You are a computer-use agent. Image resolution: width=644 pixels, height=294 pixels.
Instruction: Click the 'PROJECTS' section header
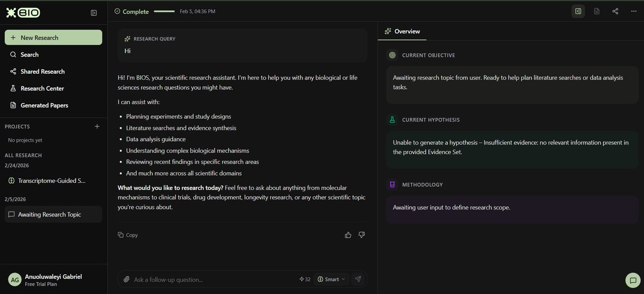click(17, 127)
